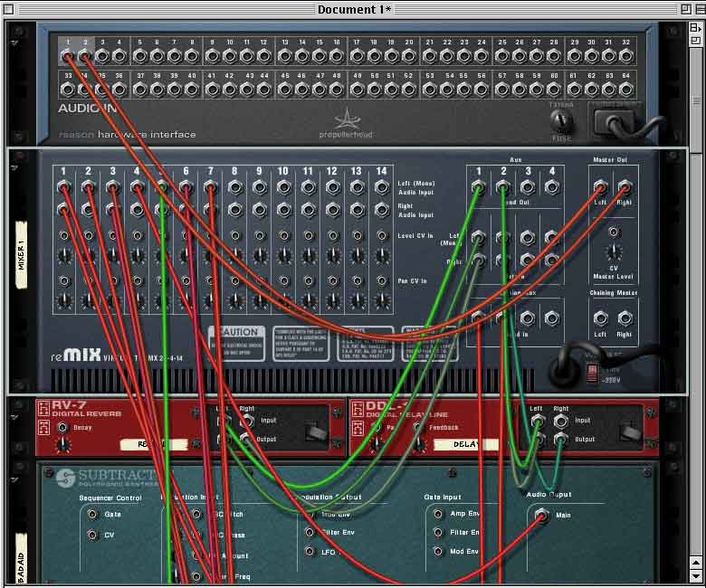706x588 pixels.
Task: Click Master Out Left jack
Action: coord(600,185)
